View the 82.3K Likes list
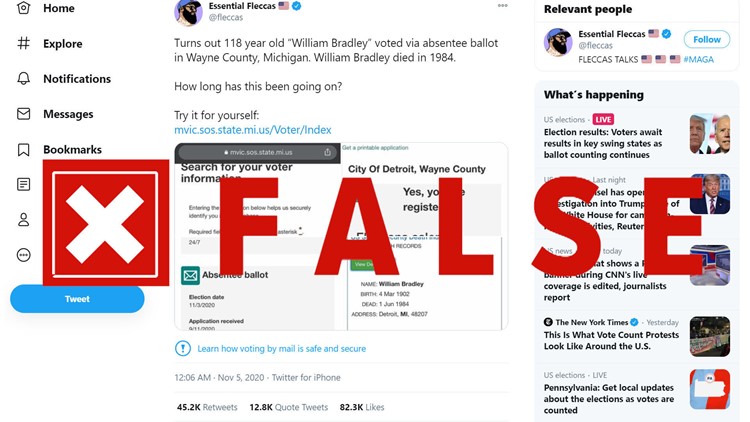 pos(362,407)
